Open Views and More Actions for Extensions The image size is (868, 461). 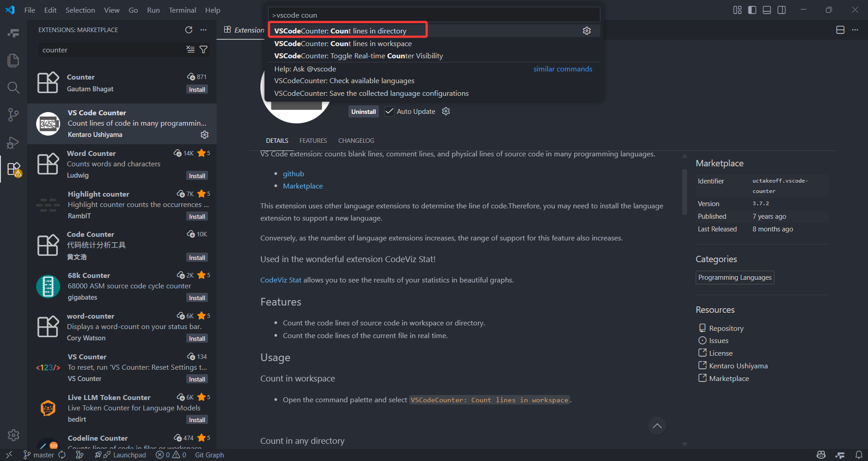[x=203, y=30]
